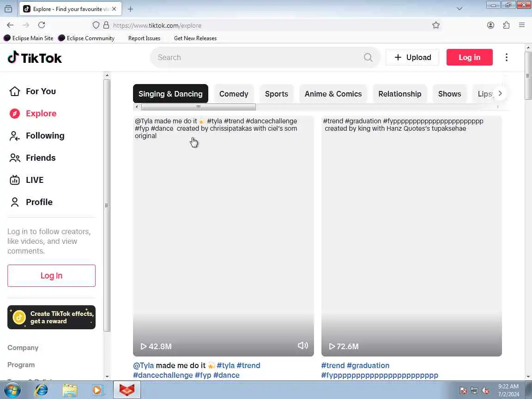Select the Comedy category tab

point(234,94)
